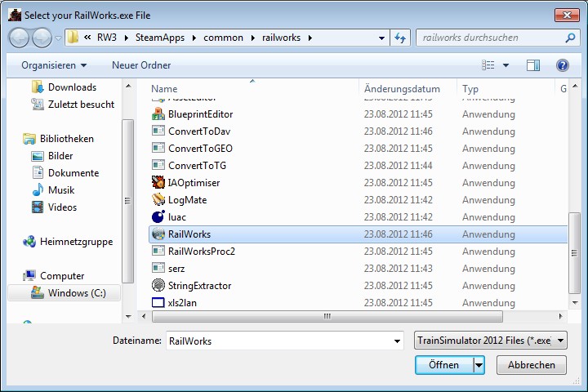Click the file list scroll down arrow
588x392 pixels.
[574, 302]
